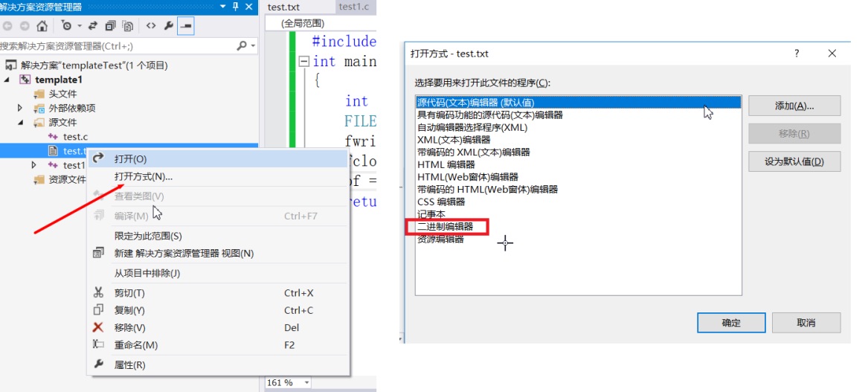Click the Collapse All icon in Solution Explorer
The image size is (868, 392).
click(x=110, y=26)
